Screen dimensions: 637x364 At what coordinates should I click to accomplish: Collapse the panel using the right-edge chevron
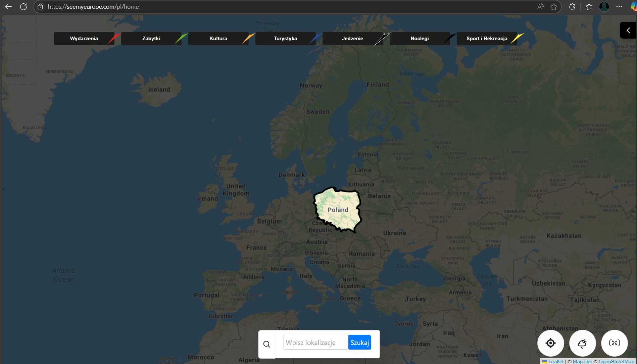tap(628, 30)
